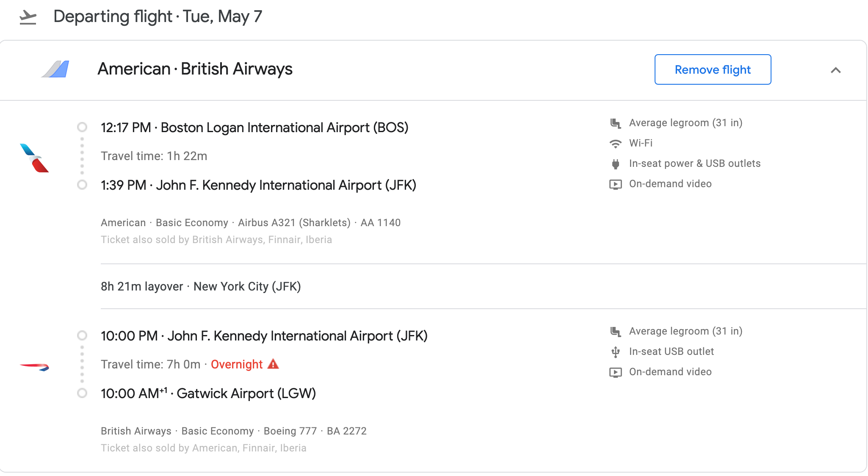Click the Wi-Fi amenity icon
The height and width of the screenshot is (476, 868).
(x=615, y=144)
